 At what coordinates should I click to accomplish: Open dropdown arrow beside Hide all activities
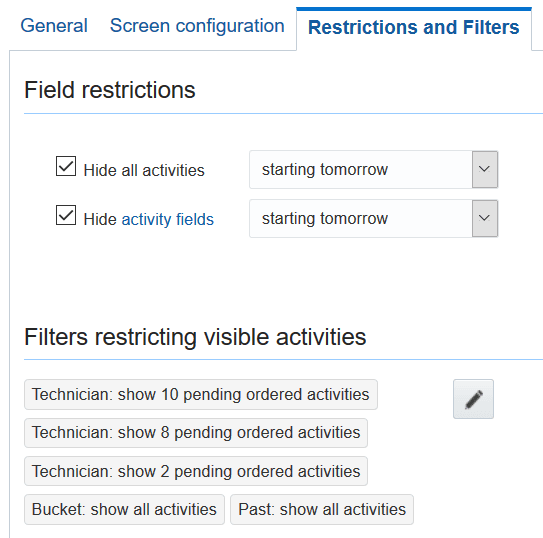[x=484, y=169]
